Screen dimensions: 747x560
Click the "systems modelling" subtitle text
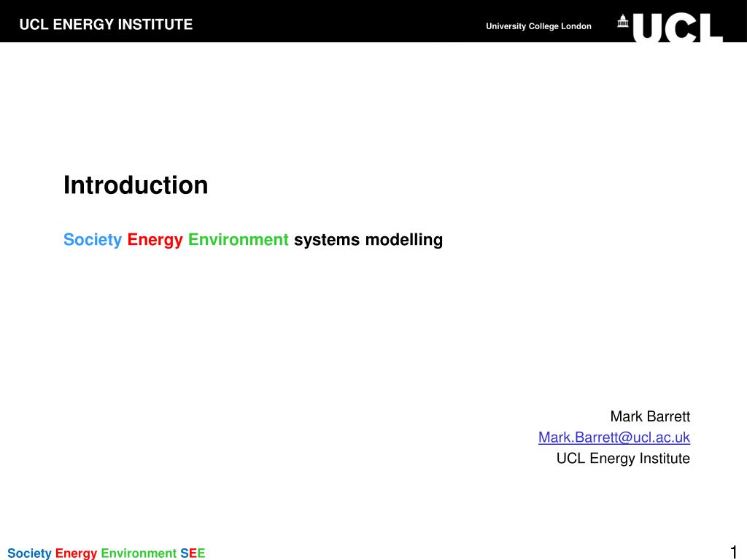[x=368, y=239]
